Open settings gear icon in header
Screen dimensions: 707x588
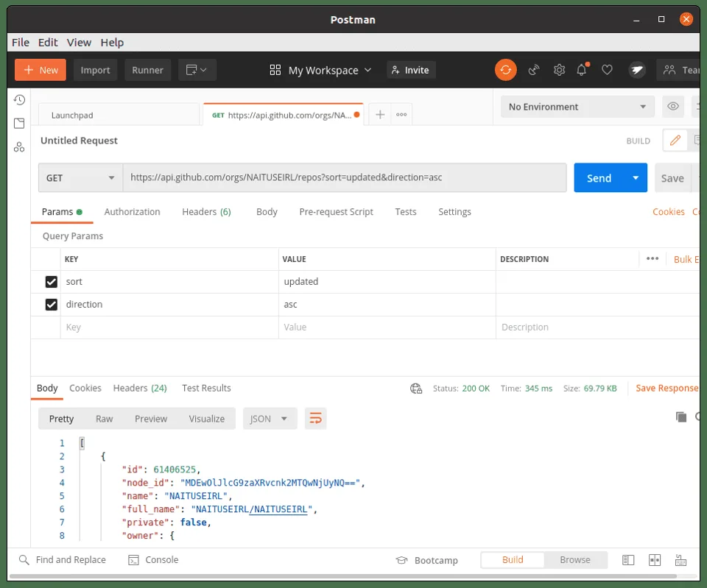coord(559,70)
